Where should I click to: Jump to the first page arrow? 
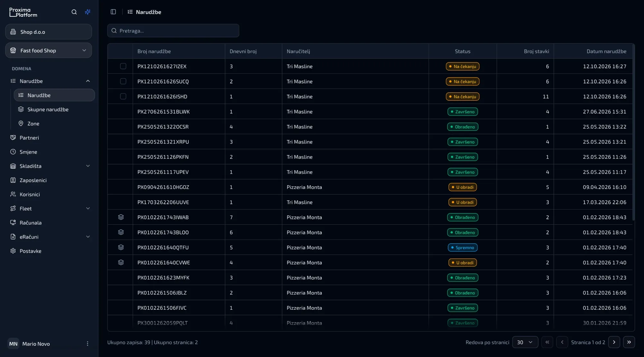547,342
